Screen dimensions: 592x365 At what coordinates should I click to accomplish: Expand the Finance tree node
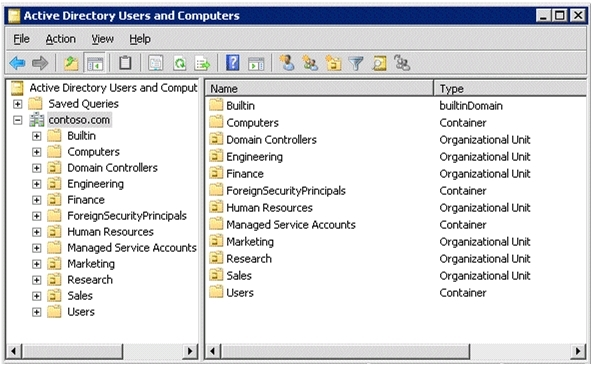click(x=37, y=200)
